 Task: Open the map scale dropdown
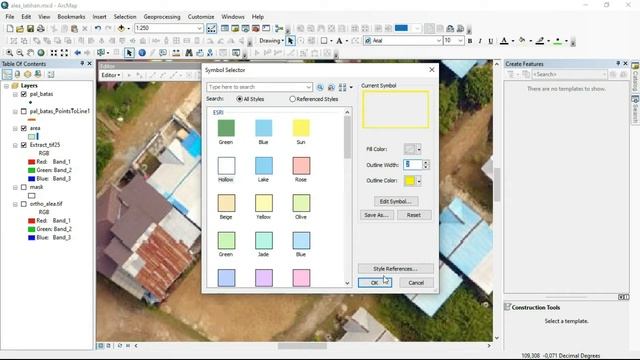pyautogui.click(x=200, y=28)
